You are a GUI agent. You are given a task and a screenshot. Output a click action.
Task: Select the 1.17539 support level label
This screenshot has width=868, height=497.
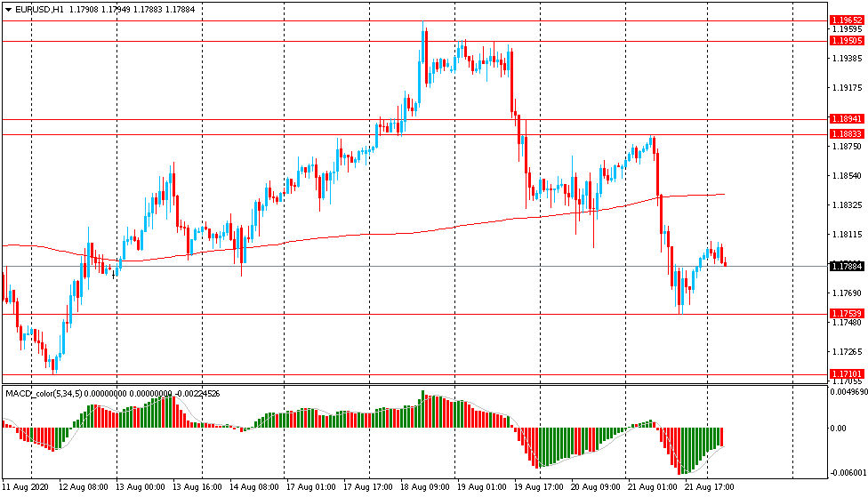[847, 314]
